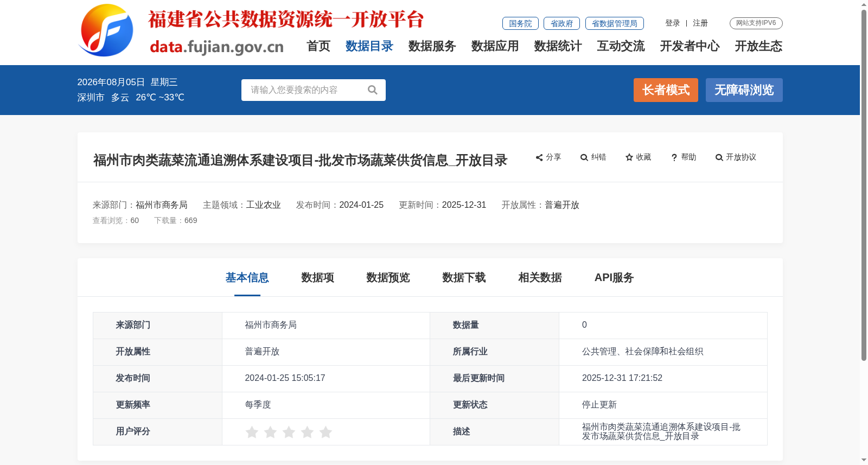Rate three stars in 用户评分

click(289, 432)
